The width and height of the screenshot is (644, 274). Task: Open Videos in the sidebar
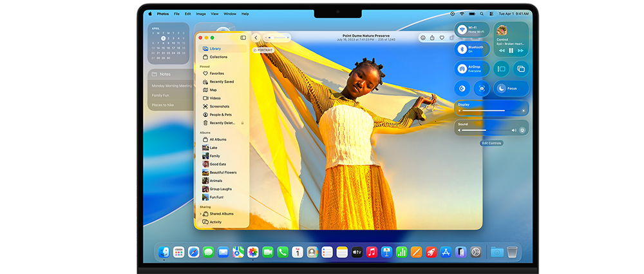pyautogui.click(x=223, y=98)
